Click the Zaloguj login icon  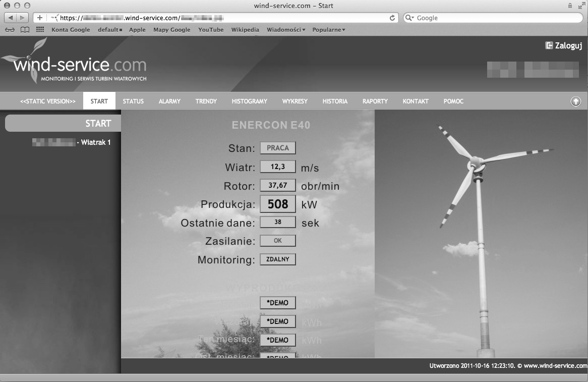point(549,45)
